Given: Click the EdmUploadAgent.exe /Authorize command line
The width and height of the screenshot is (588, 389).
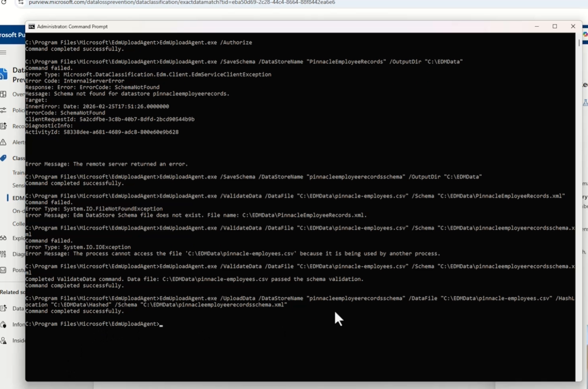Looking at the screenshot, I should click(139, 43).
